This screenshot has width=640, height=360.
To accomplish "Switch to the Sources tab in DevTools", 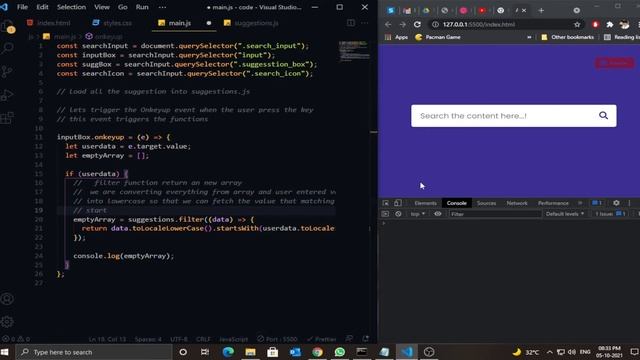I will tap(486, 203).
